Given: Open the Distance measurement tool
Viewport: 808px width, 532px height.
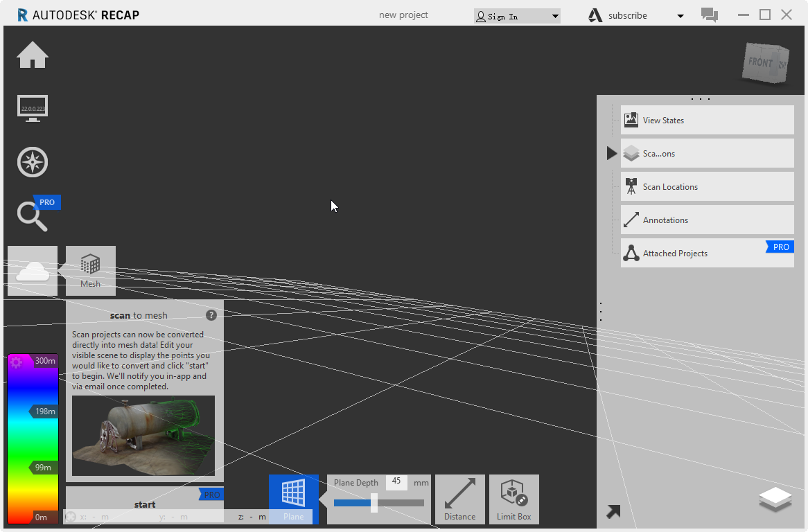Looking at the screenshot, I should tap(459, 499).
